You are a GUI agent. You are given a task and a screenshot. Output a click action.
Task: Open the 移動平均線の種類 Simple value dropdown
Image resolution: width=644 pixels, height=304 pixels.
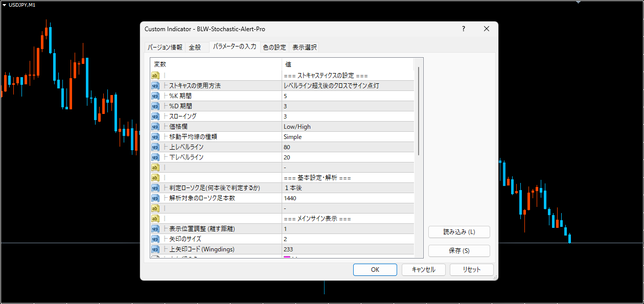click(348, 137)
